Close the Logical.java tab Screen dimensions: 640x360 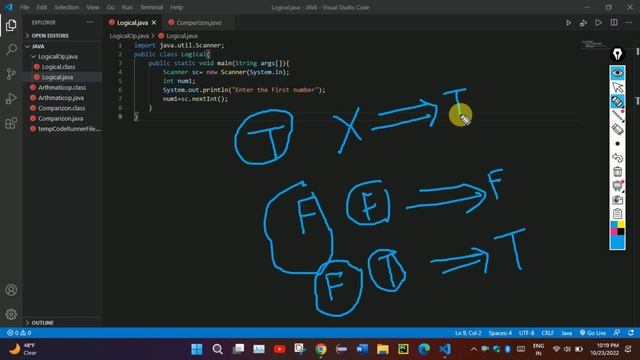[154, 23]
